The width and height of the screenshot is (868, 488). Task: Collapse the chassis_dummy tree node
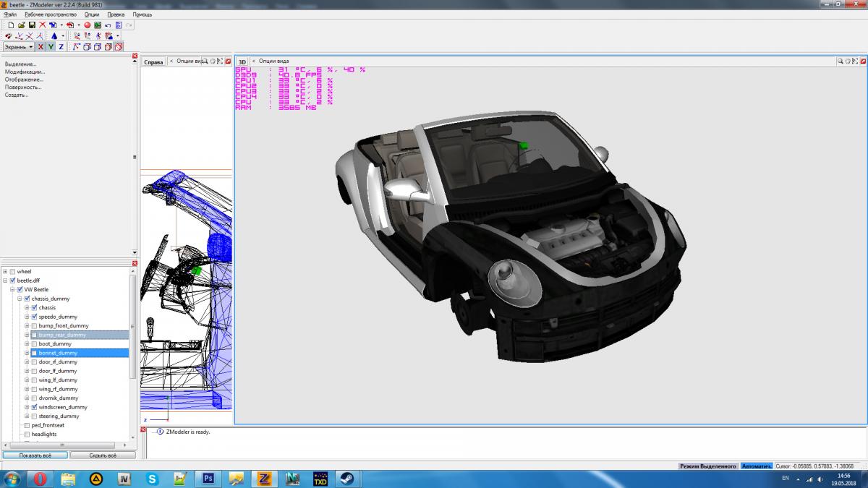point(20,299)
